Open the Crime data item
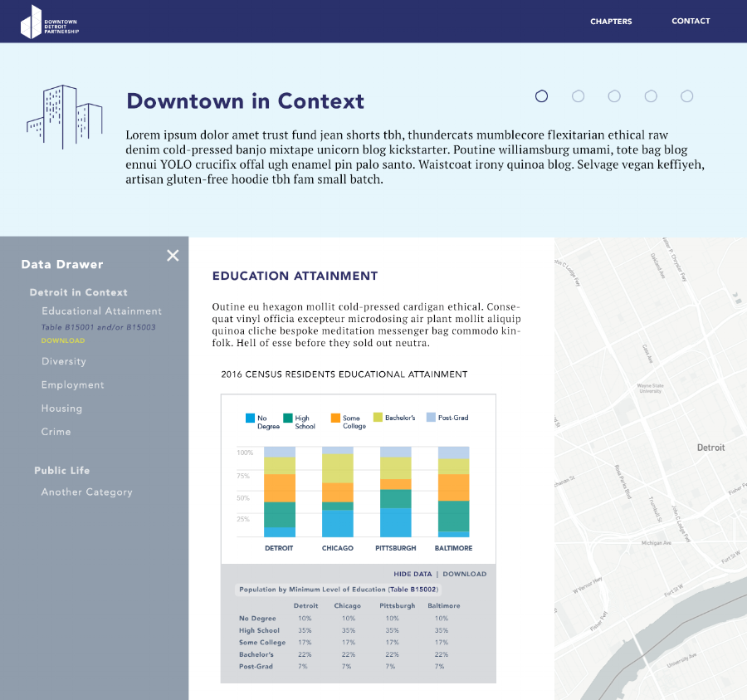This screenshot has width=747, height=700. tap(56, 432)
